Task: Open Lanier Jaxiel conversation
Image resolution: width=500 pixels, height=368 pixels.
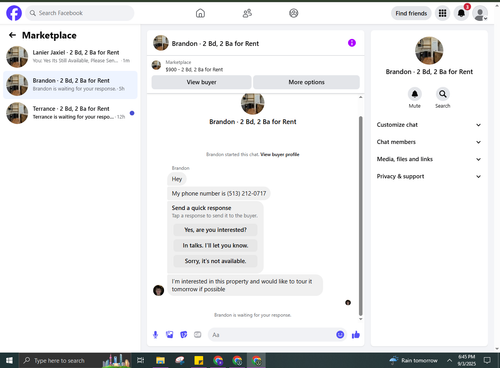Action: (x=70, y=57)
